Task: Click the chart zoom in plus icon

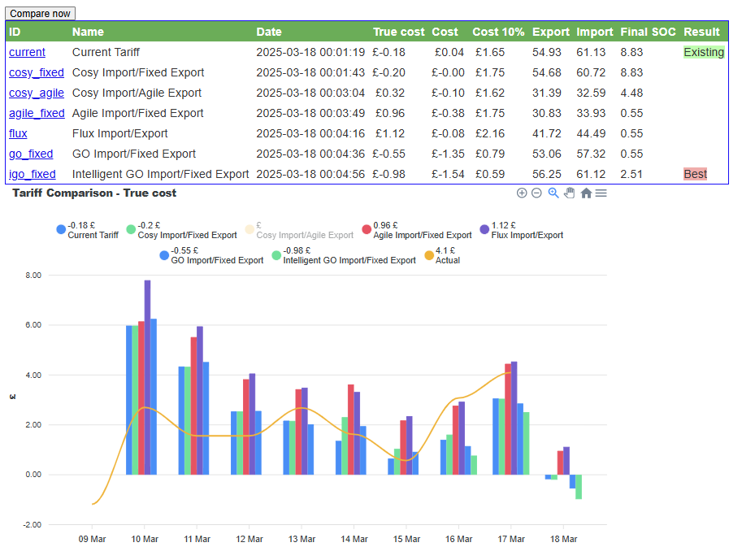Action: [522, 193]
